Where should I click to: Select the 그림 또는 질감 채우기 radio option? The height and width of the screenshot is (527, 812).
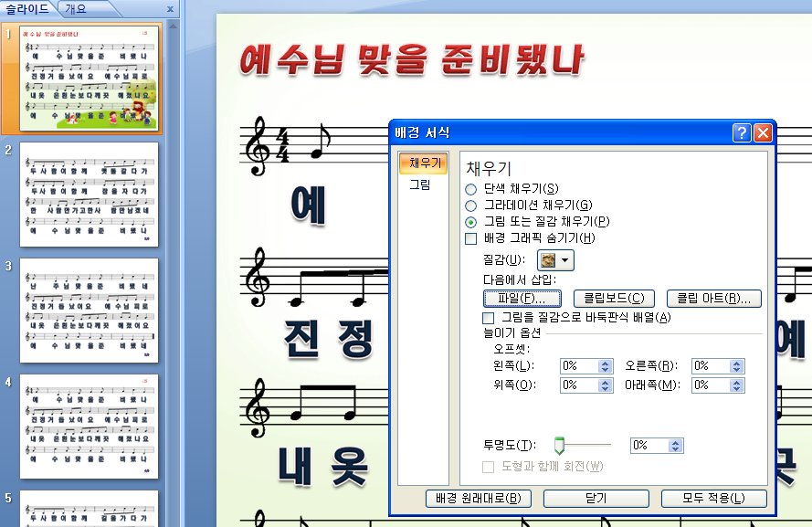point(470,222)
